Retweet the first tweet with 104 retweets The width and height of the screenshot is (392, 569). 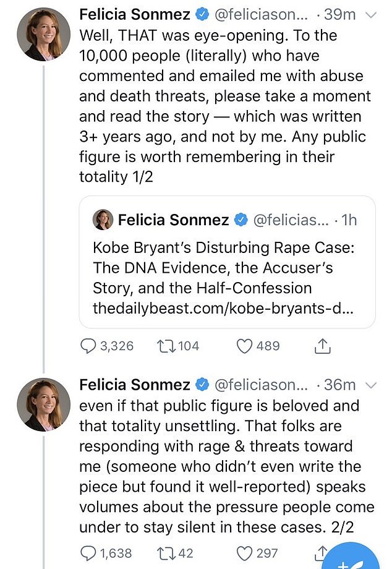165,346
